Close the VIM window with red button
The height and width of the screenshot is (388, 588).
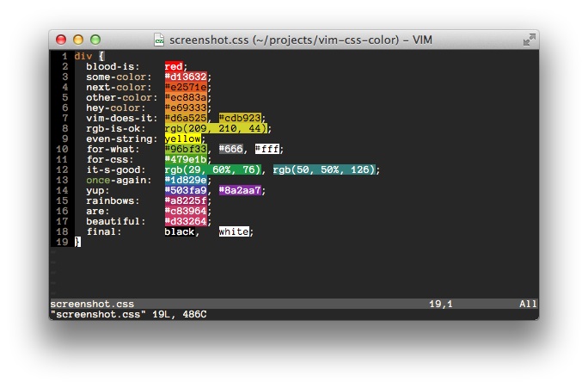pos(61,40)
